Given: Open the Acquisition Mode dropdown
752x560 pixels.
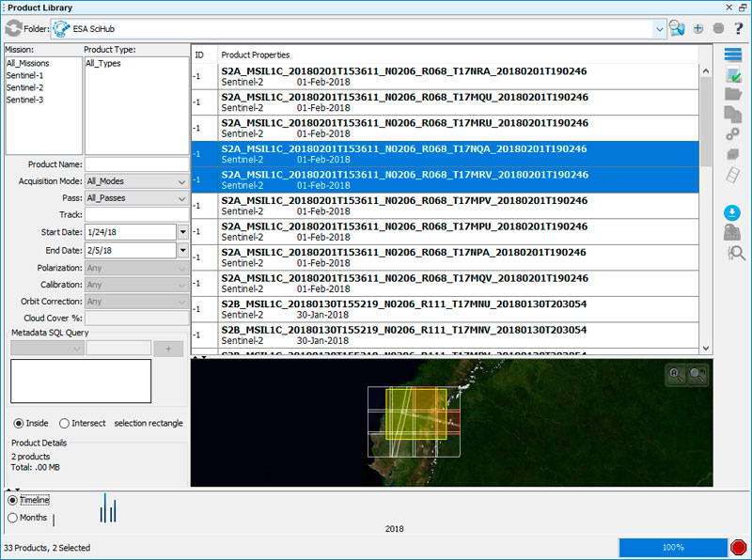Looking at the screenshot, I should click(x=135, y=181).
